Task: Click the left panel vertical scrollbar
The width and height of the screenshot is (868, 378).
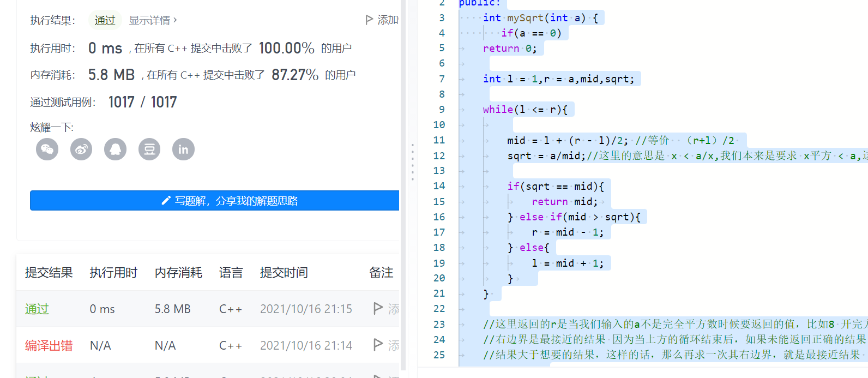Action: coord(403,185)
